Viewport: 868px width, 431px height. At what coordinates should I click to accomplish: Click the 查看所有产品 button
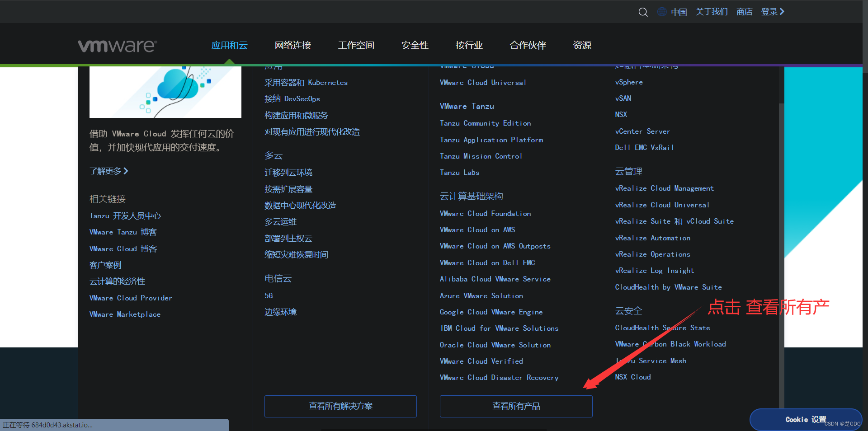[516, 406]
